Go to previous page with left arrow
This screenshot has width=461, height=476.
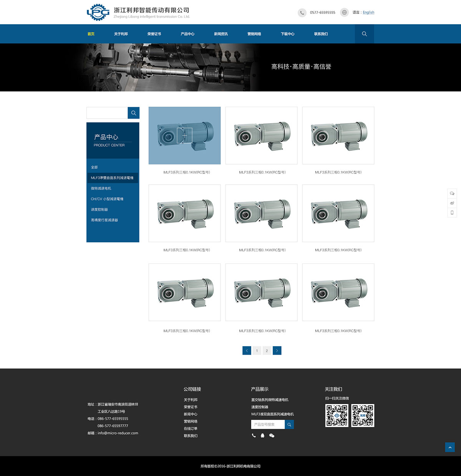coord(247,350)
